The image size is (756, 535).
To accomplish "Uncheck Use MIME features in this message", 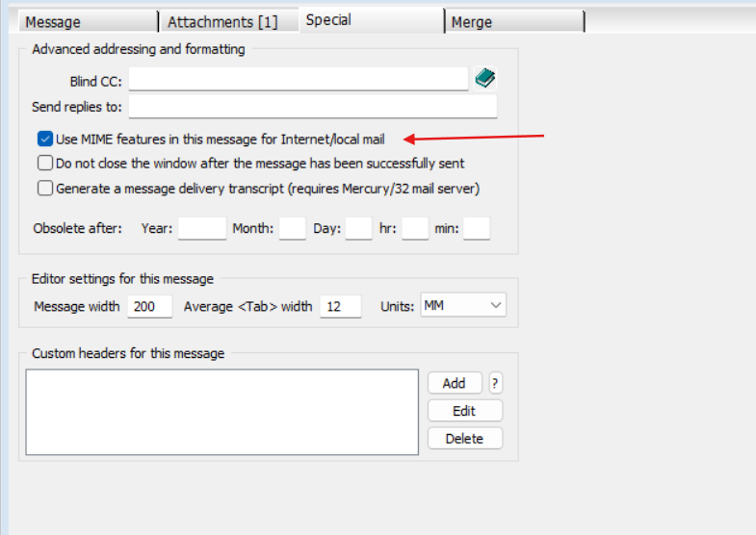I will point(45,140).
